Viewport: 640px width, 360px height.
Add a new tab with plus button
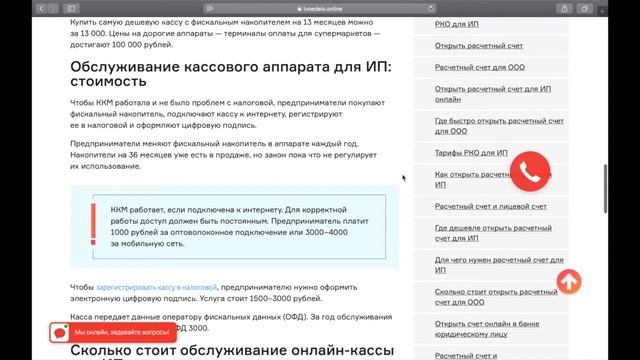(602, 11)
